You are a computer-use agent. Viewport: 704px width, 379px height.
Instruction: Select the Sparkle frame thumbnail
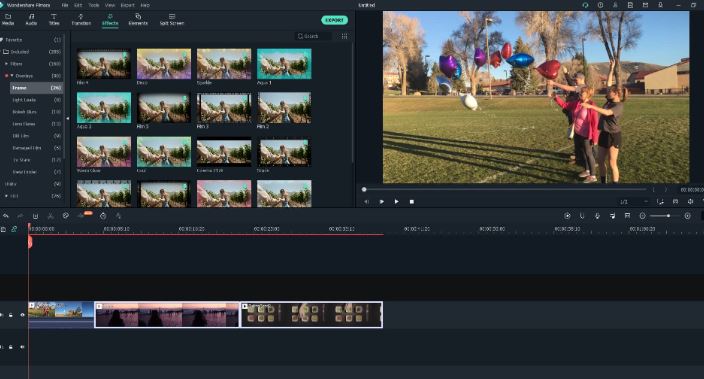click(224, 64)
